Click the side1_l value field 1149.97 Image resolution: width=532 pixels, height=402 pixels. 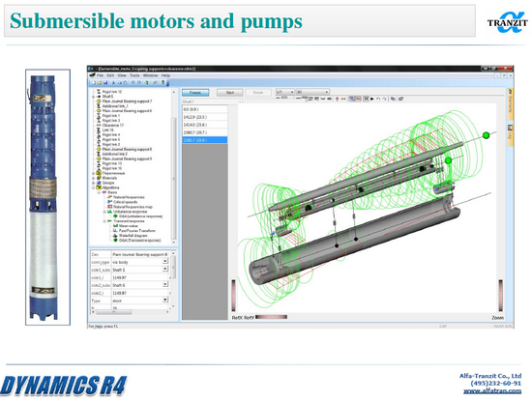tap(140, 277)
